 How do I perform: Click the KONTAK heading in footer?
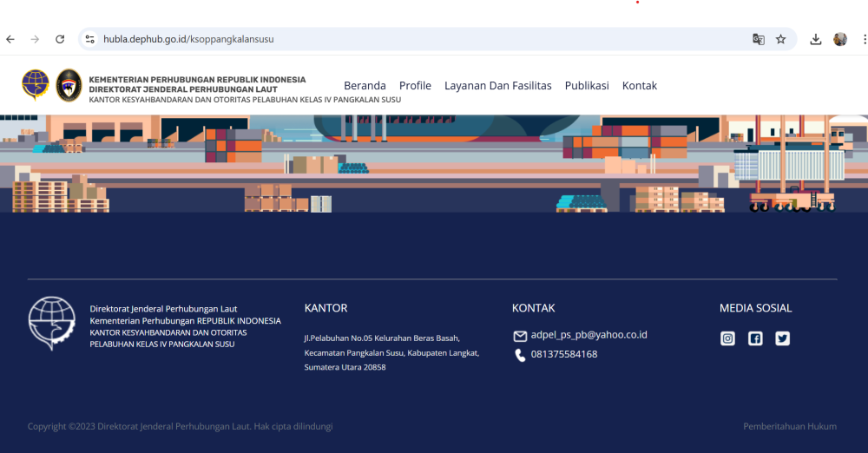[534, 308]
